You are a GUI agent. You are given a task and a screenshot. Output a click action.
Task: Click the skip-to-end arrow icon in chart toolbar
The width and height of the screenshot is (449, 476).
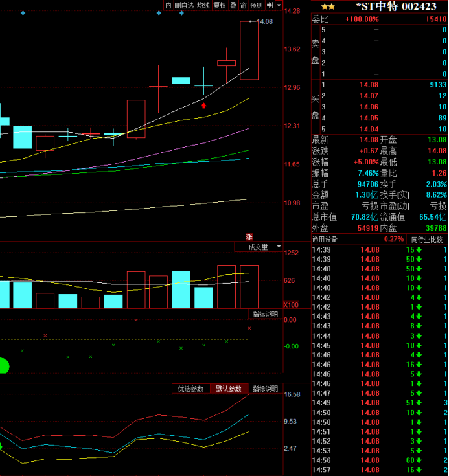(270, 5)
